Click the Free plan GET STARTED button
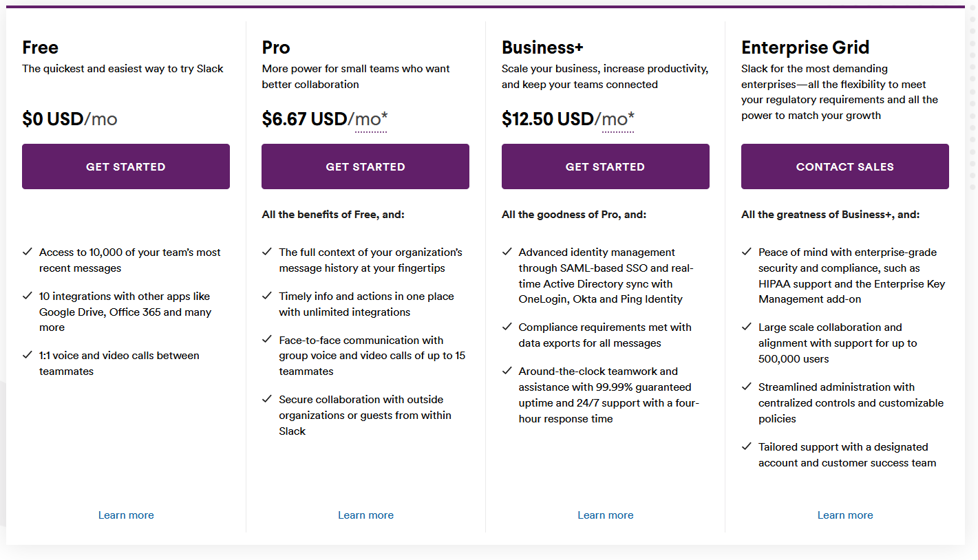 (126, 166)
